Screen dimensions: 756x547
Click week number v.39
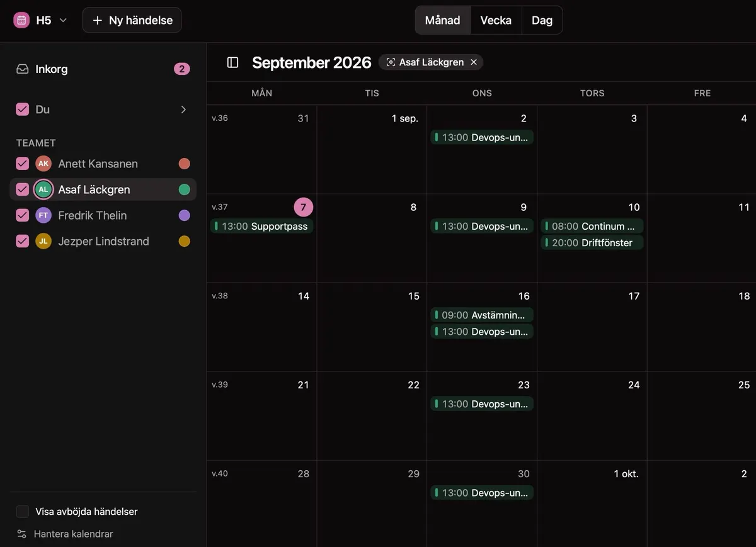pyautogui.click(x=220, y=385)
